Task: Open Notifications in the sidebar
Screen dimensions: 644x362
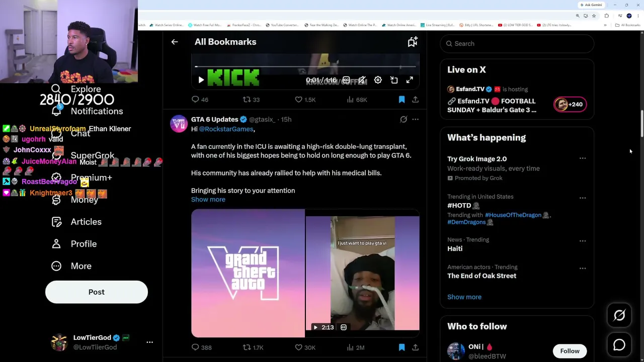Action: click(x=88, y=111)
